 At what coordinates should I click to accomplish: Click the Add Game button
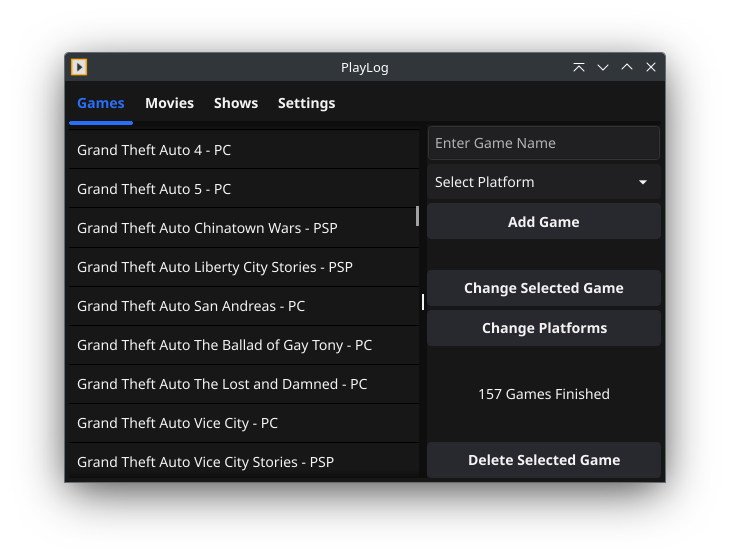544,222
